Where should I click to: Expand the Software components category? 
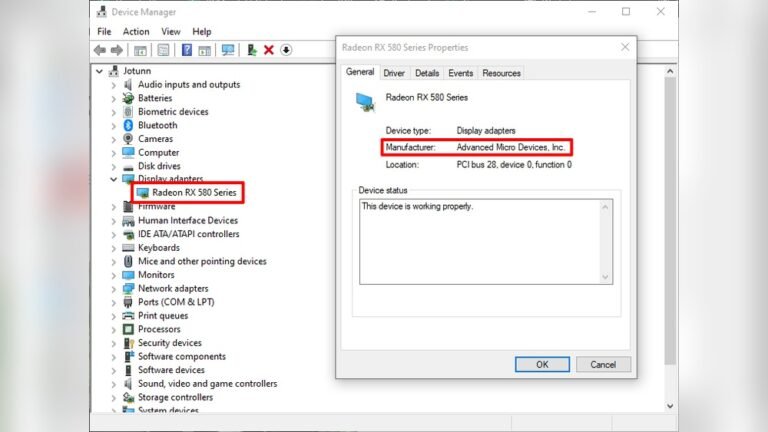click(x=114, y=357)
